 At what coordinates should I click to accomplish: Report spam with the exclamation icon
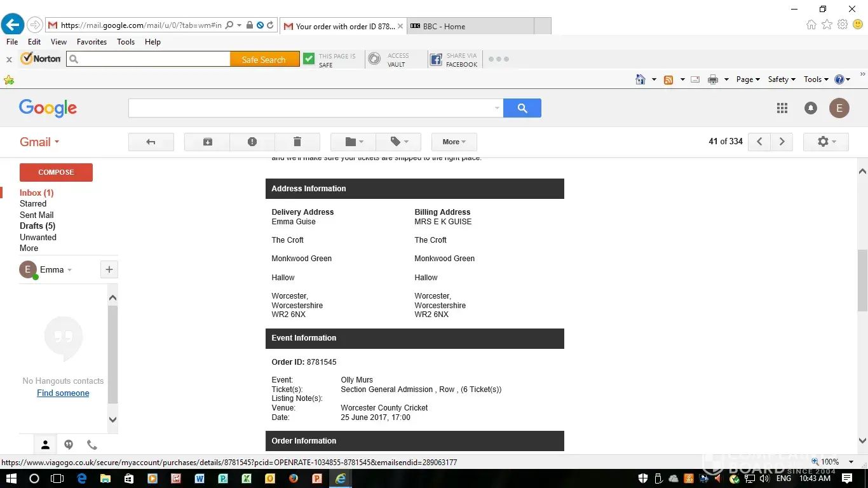coord(252,142)
